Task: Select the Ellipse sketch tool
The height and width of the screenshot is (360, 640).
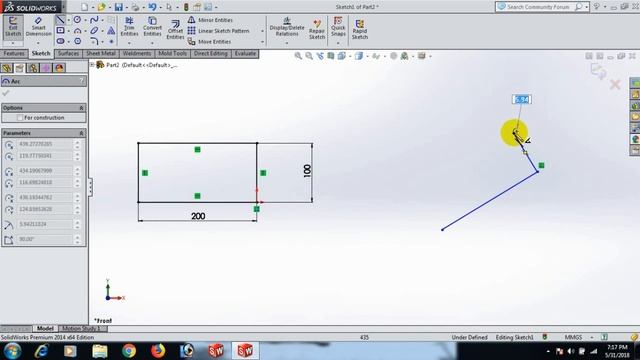Action: pyautogui.click(x=94, y=31)
